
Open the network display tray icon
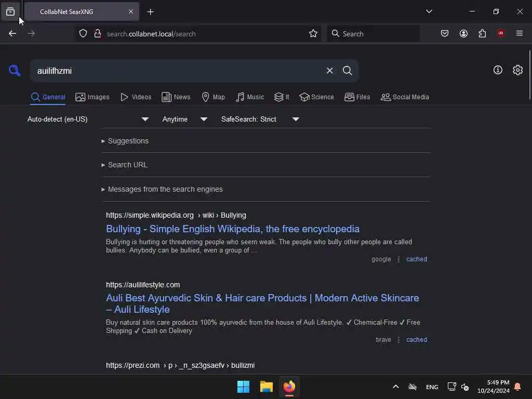click(x=451, y=387)
